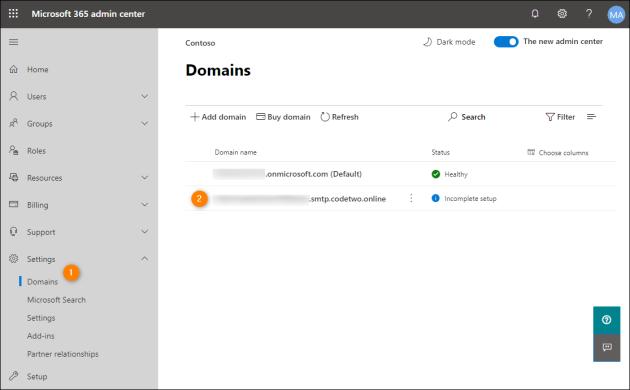Open Setup in the sidebar
This screenshot has height=390, width=630.
[37, 376]
